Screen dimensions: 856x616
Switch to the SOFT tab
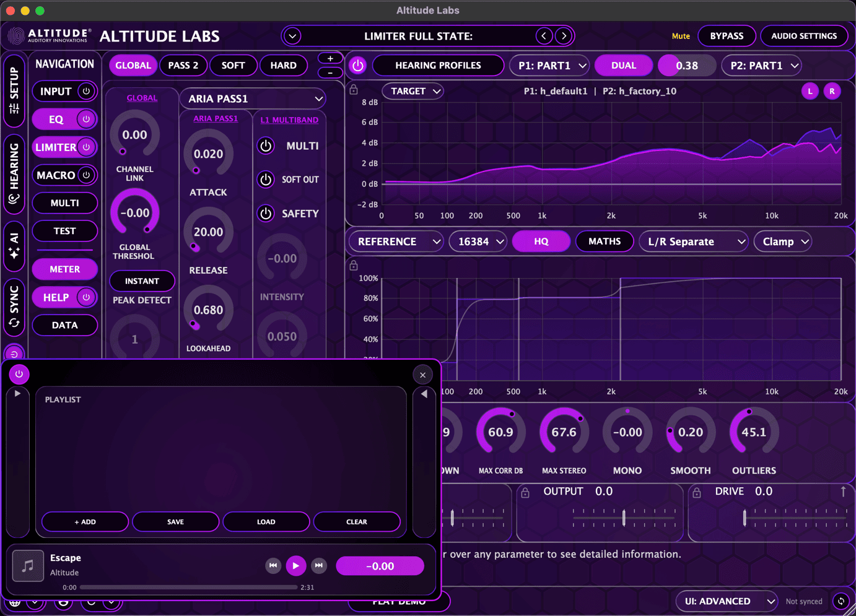pos(234,65)
